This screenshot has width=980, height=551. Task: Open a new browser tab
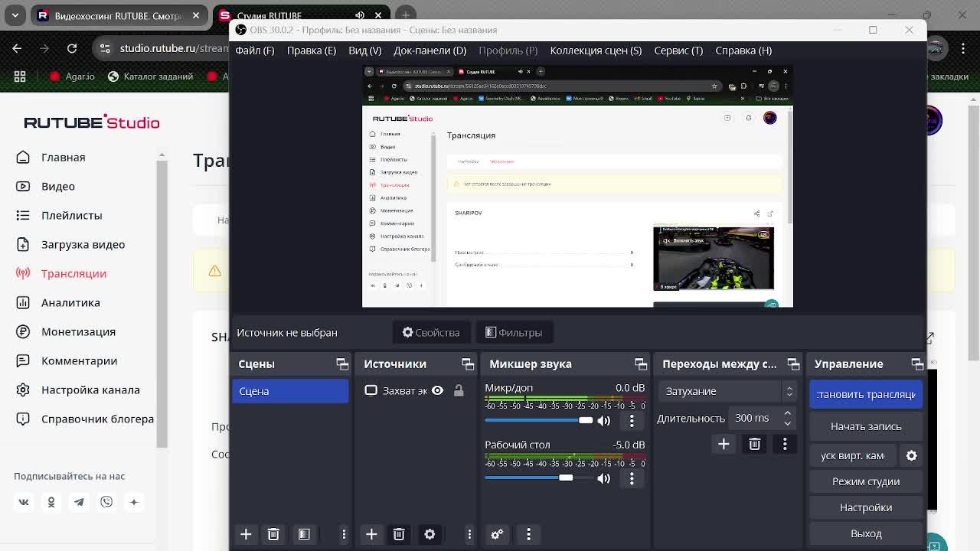point(406,15)
